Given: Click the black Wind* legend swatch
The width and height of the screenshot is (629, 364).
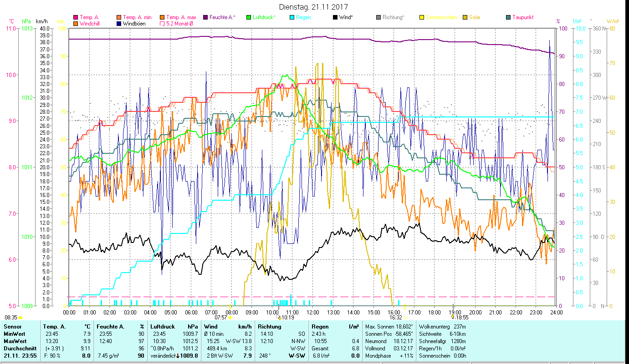Looking at the screenshot, I should (x=335, y=17).
